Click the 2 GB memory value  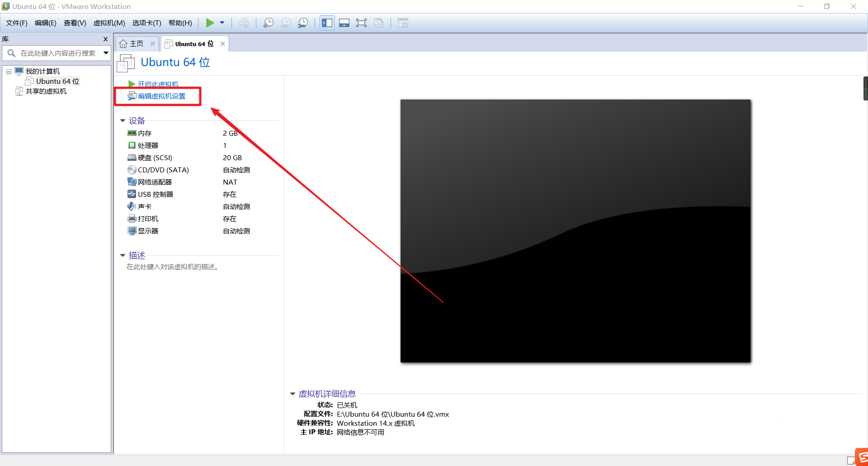tap(230, 133)
